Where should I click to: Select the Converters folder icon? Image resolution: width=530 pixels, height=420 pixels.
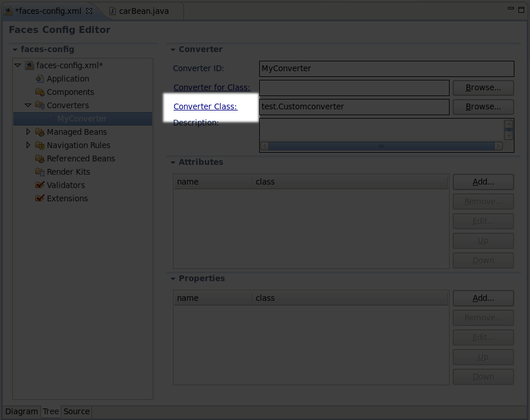(x=39, y=105)
